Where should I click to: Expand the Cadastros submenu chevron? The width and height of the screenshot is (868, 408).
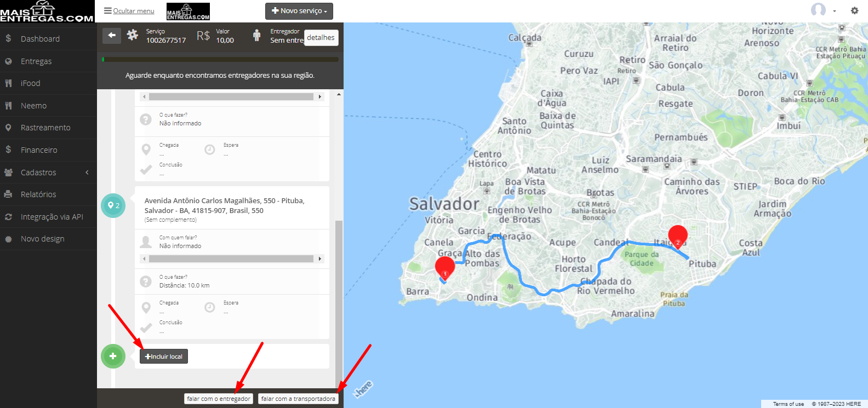tap(87, 173)
